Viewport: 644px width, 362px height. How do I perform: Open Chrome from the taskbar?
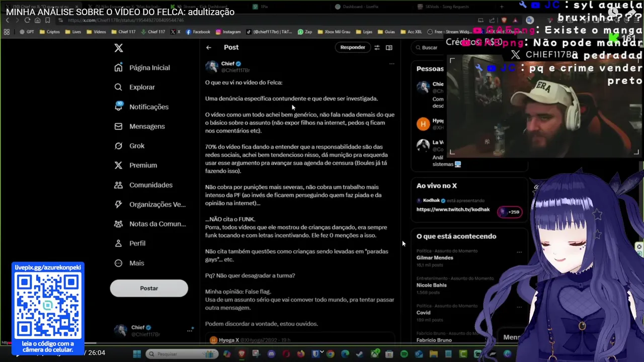tap(331, 354)
